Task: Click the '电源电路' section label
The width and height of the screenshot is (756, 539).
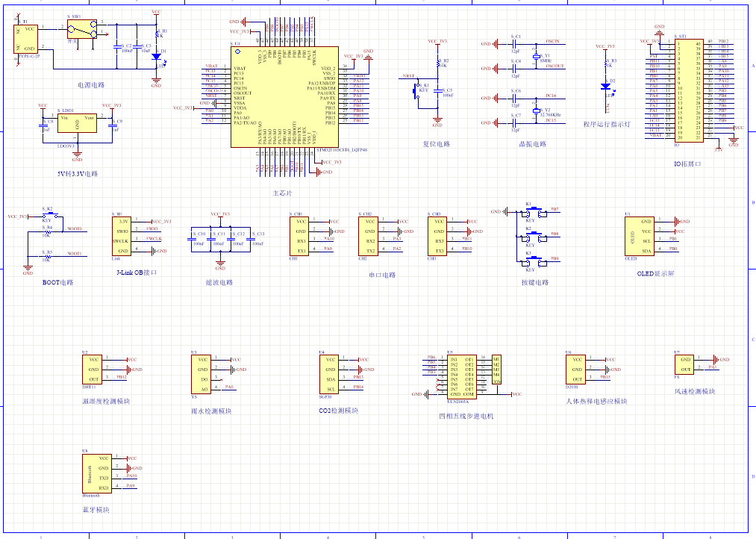Action: [x=92, y=85]
